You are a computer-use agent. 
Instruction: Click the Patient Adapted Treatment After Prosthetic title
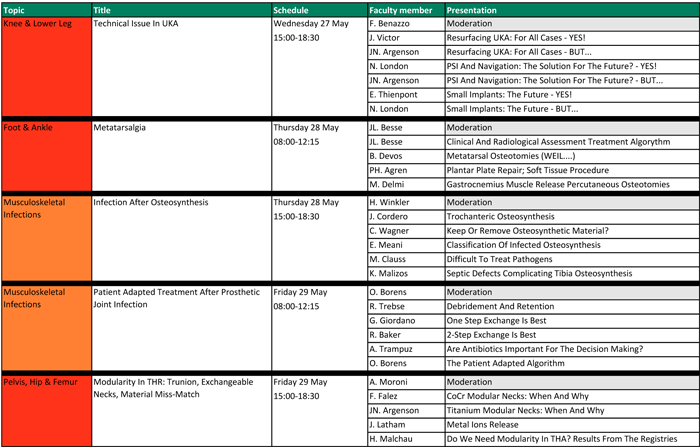(x=176, y=292)
